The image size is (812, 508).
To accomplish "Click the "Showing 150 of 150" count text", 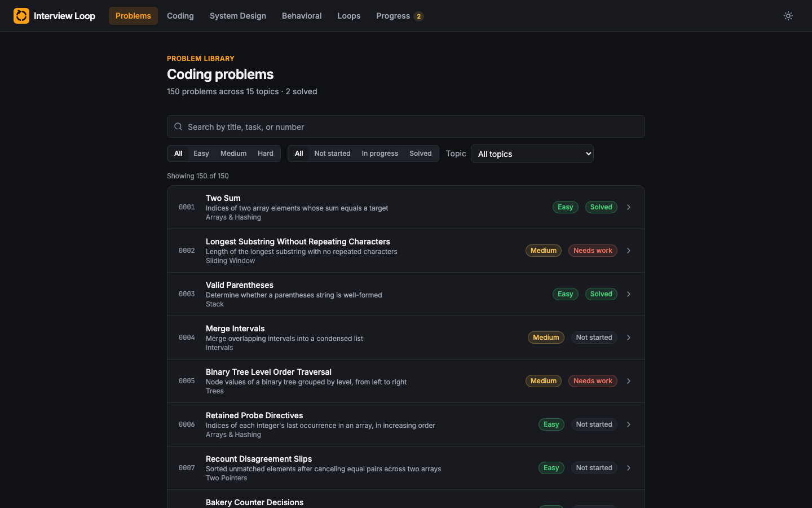I will pyautogui.click(x=198, y=176).
